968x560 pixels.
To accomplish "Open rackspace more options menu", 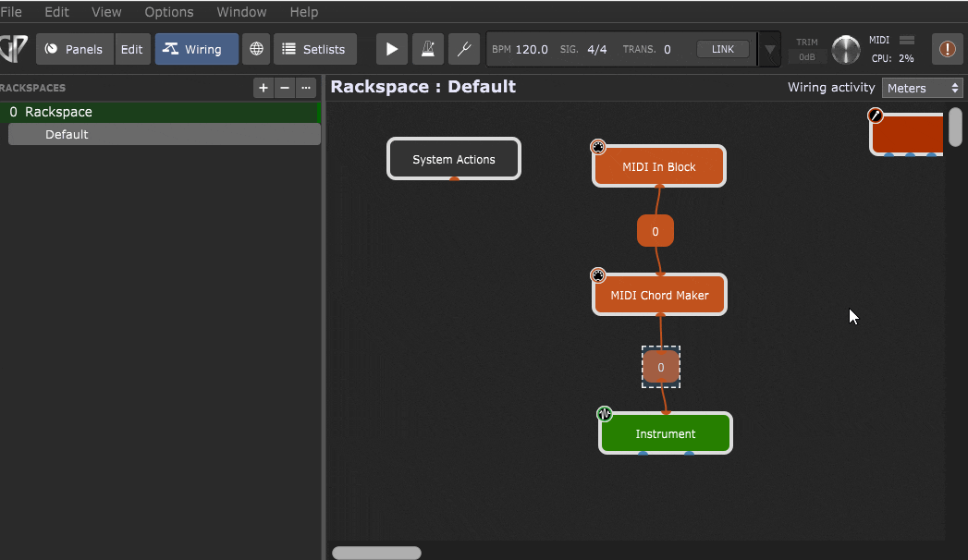I will 306,88.
